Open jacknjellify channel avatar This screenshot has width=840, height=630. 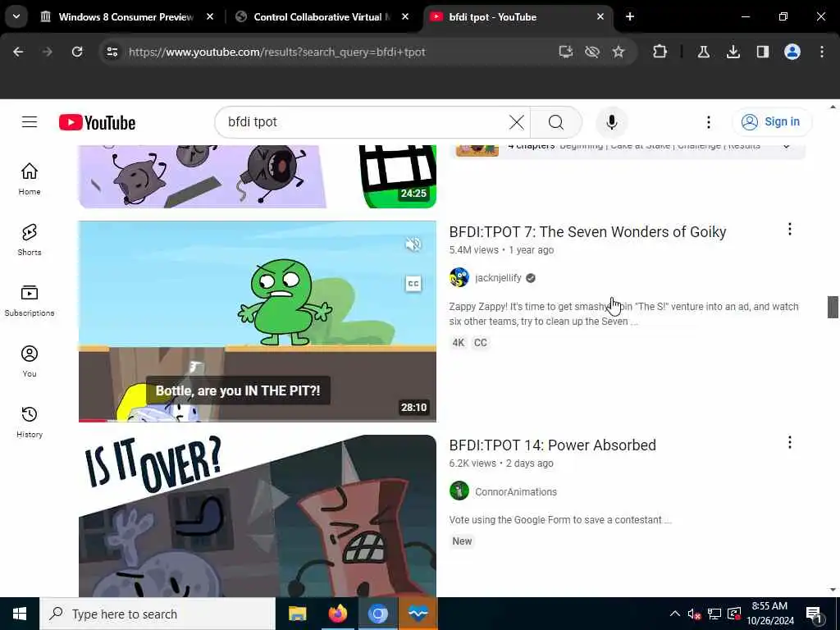tap(459, 277)
